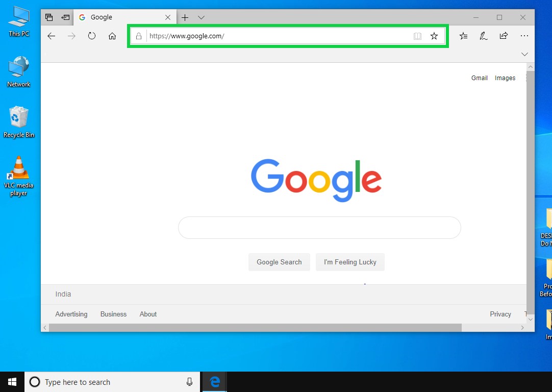Screen dimensions: 552x392
Task: Open Reading view icon in address bar
Action: [417, 36]
